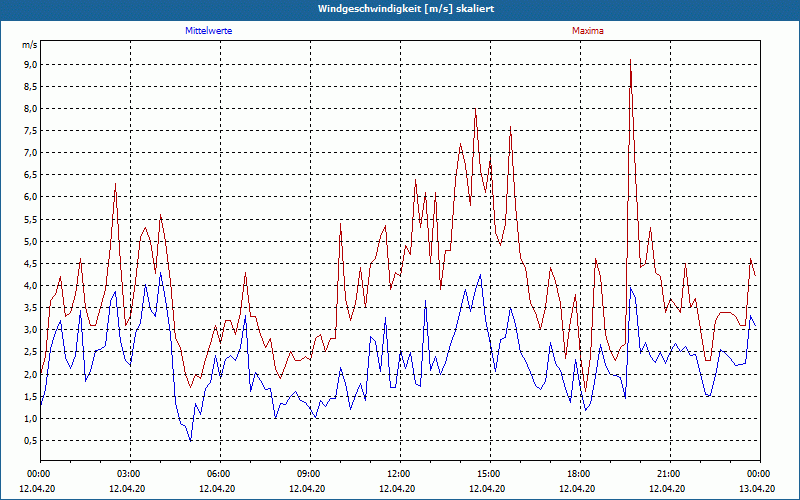Click the '2,0' y-axis value

point(30,374)
